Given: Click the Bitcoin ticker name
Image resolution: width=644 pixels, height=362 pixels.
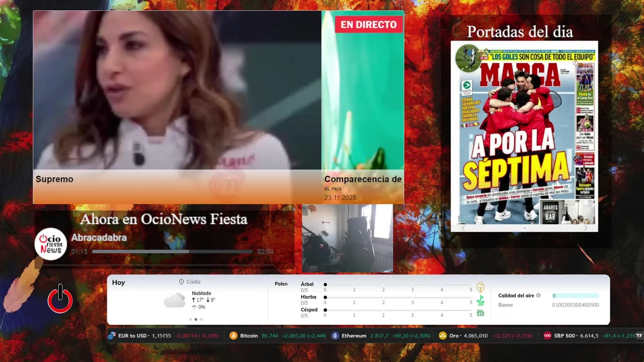Looking at the screenshot, I should [x=249, y=336].
